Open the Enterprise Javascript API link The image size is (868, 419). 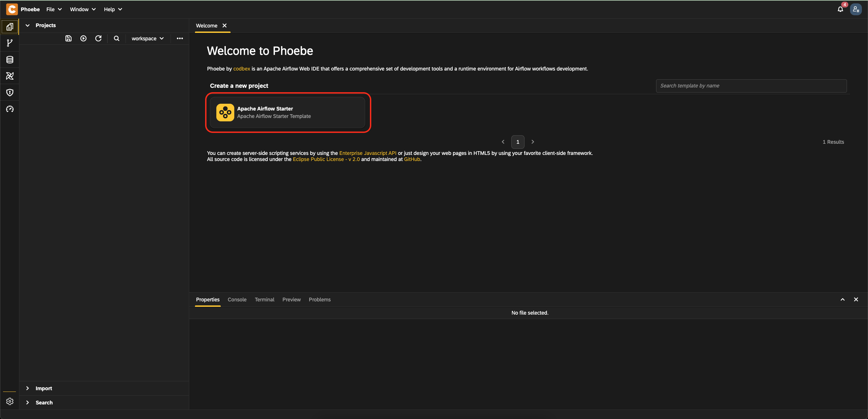368,153
